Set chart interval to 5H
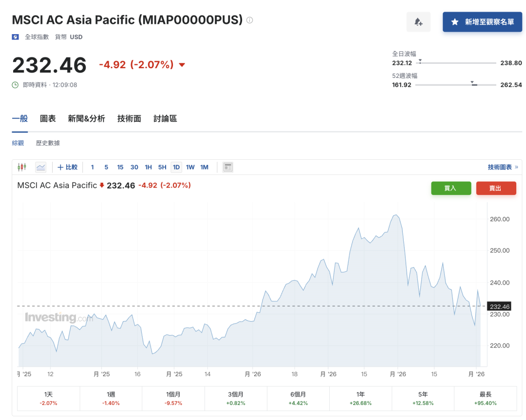Screen dimensions: 526x420 [162, 167]
